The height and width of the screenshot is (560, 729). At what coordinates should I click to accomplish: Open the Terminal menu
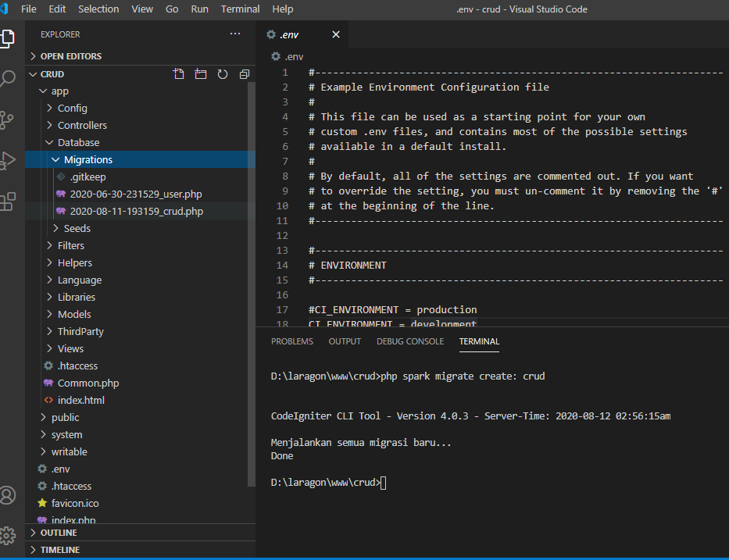240,9
